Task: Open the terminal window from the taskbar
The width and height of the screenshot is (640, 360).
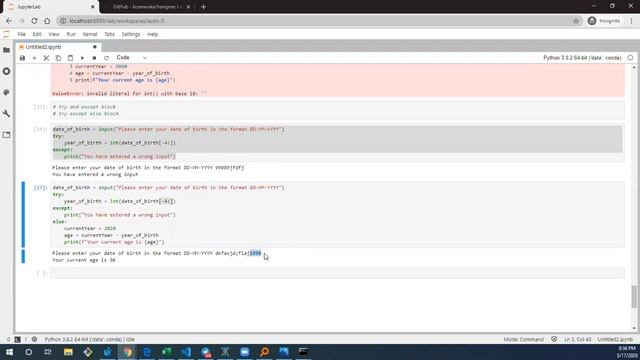Action: click(303, 352)
